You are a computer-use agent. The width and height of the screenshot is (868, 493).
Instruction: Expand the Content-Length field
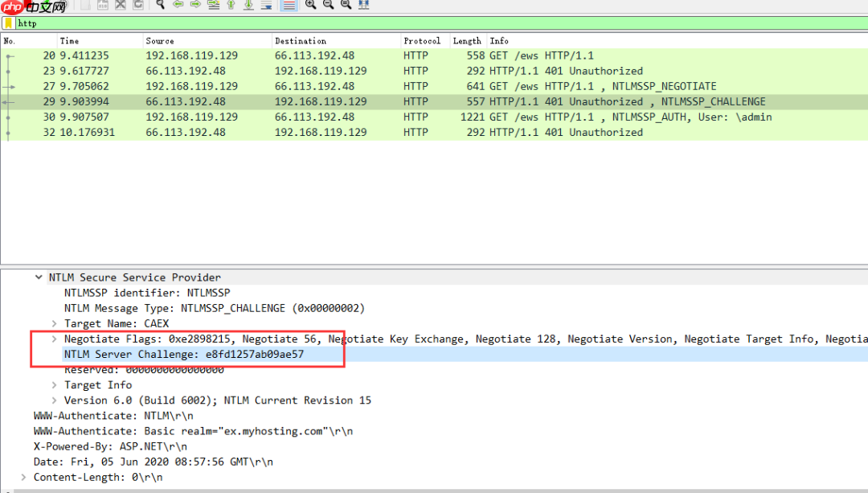point(23,477)
